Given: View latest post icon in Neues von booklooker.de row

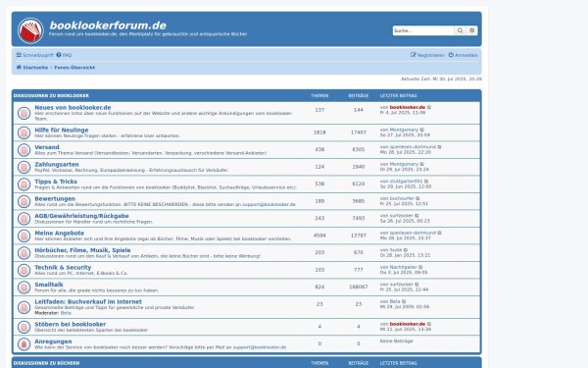Looking at the screenshot, I should tap(429, 107).
